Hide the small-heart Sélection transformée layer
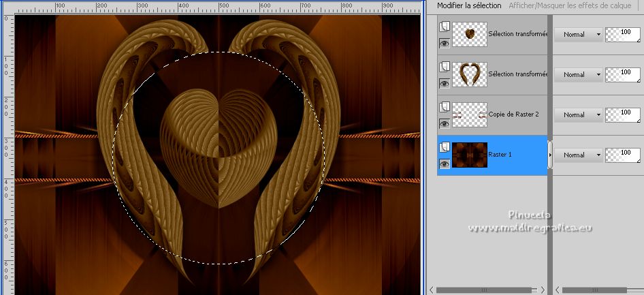644x295 pixels. pos(444,43)
